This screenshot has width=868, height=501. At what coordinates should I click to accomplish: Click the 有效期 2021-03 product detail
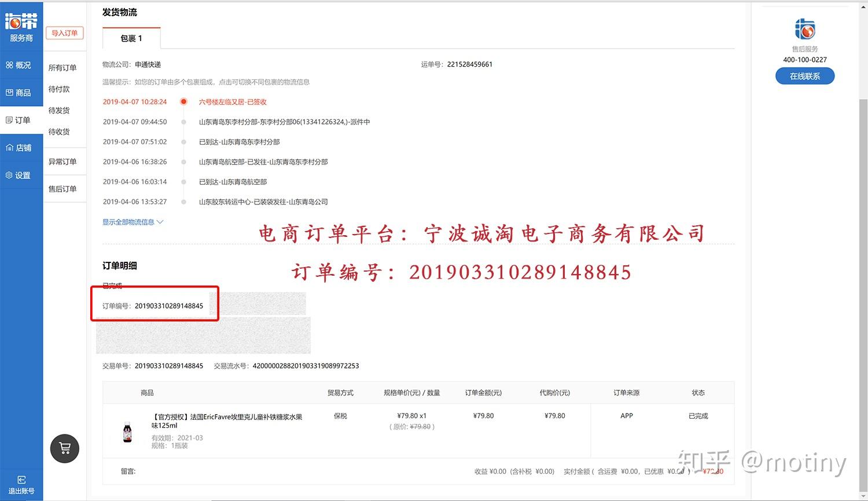click(x=177, y=438)
